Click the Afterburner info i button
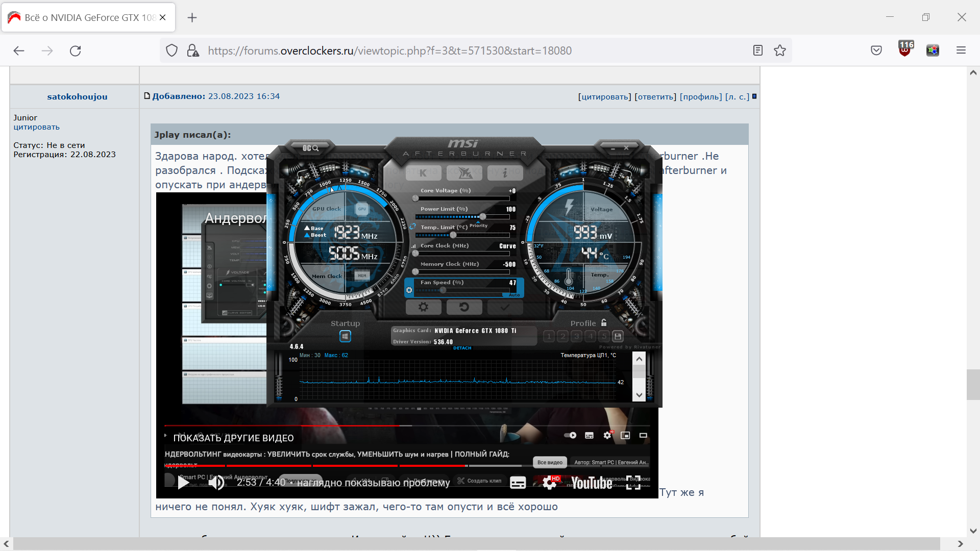This screenshot has width=980, height=551. pos(505,173)
